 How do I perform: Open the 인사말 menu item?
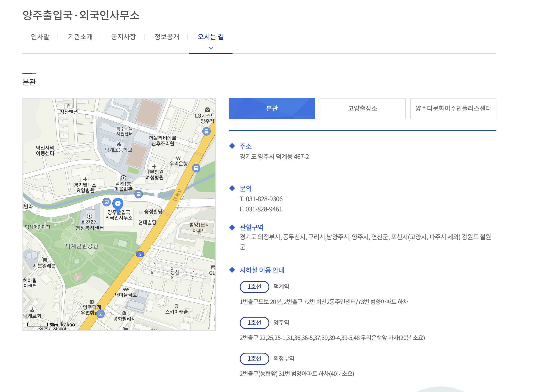pos(40,37)
